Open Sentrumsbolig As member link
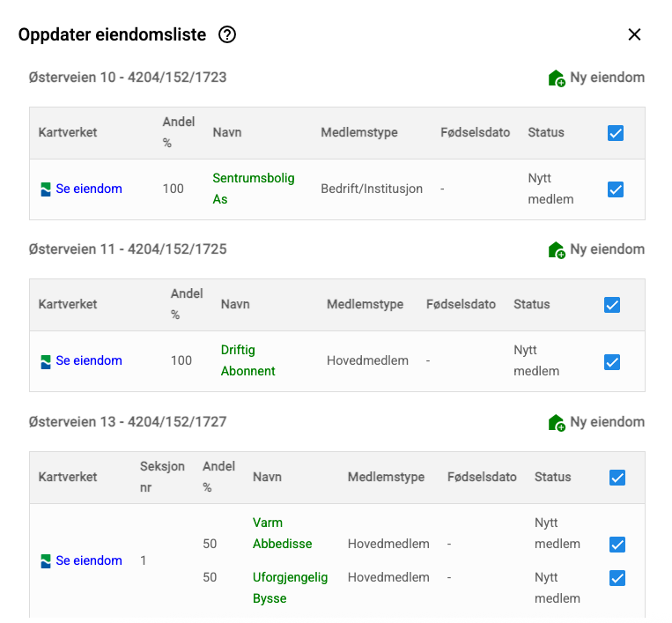672x623 pixels. [x=253, y=189]
